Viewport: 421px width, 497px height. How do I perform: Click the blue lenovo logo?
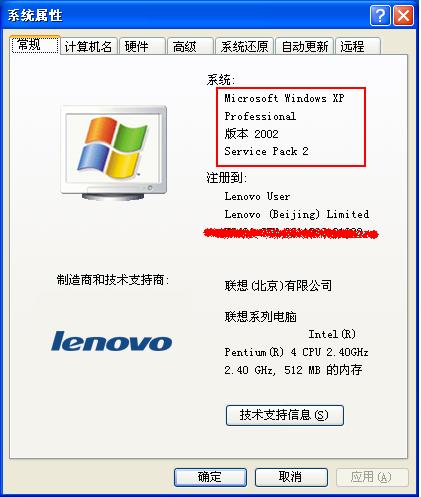tap(111, 341)
